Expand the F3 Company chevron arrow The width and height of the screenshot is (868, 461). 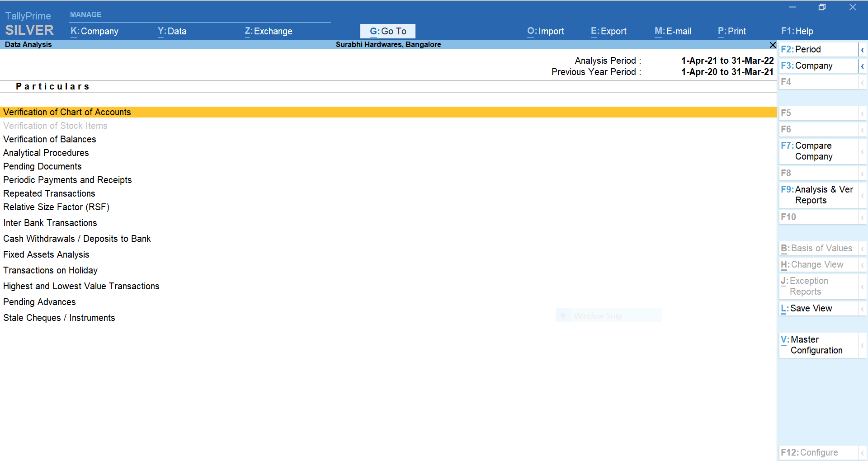pyautogui.click(x=862, y=66)
